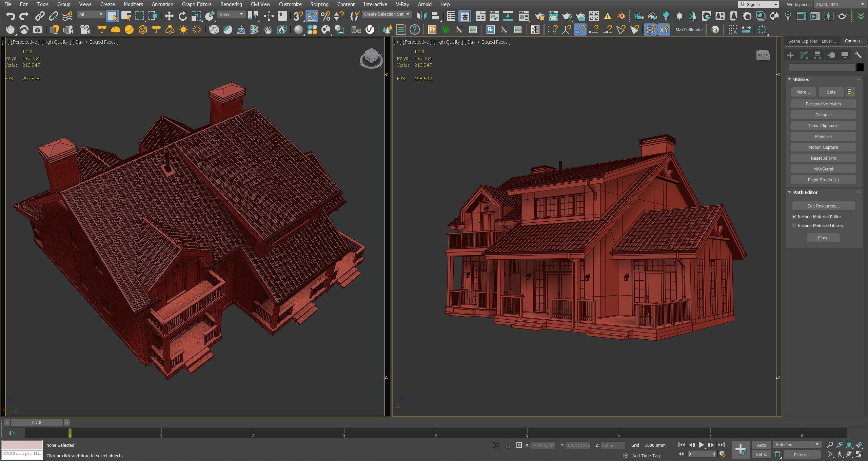Open the Modifiers menu
868x461 pixels.
pos(133,4)
